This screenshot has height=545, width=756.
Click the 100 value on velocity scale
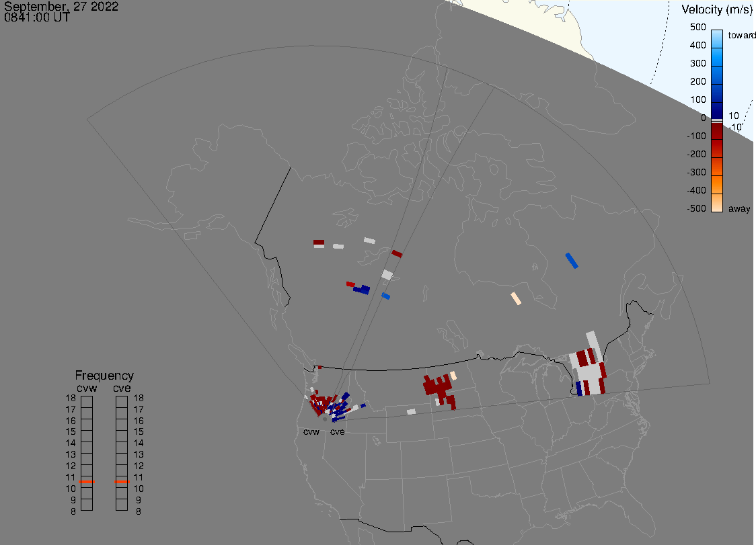click(x=697, y=99)
